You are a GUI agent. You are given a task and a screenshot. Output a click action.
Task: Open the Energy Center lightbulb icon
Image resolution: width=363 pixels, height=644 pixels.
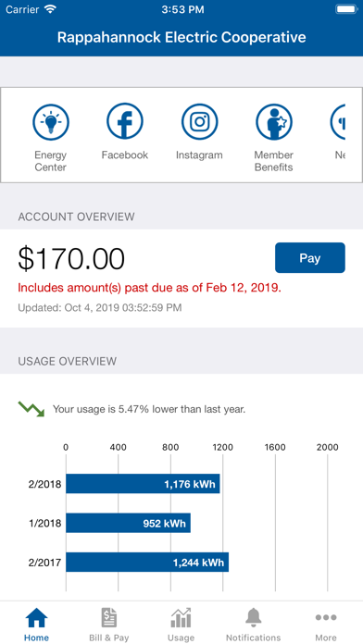[x=51, y=122]
